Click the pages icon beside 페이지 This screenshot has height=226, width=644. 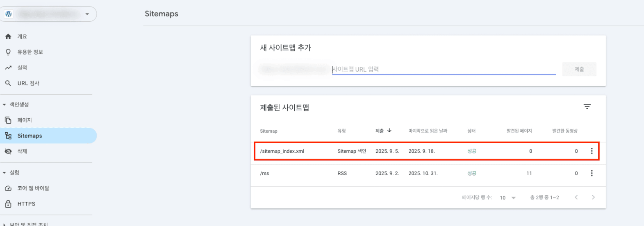(x=8, y=120)
